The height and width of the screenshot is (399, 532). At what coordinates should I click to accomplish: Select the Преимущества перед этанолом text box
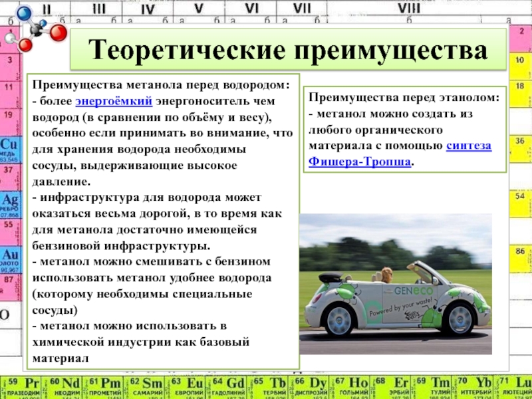[405, 128]
